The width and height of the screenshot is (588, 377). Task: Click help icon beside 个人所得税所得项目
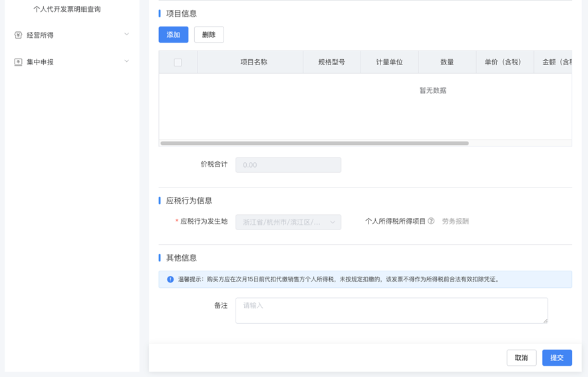pyautogui.click(x=431, y=221)
